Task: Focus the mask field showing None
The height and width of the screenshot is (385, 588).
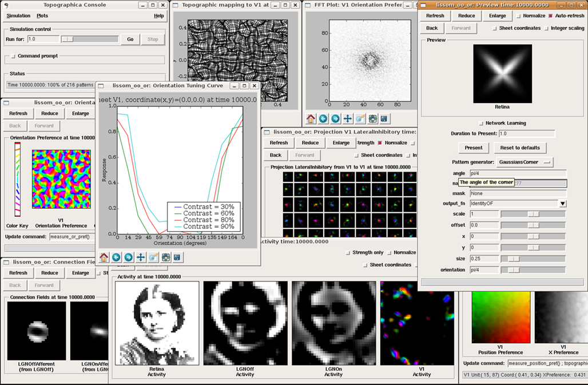Action: 518,193
